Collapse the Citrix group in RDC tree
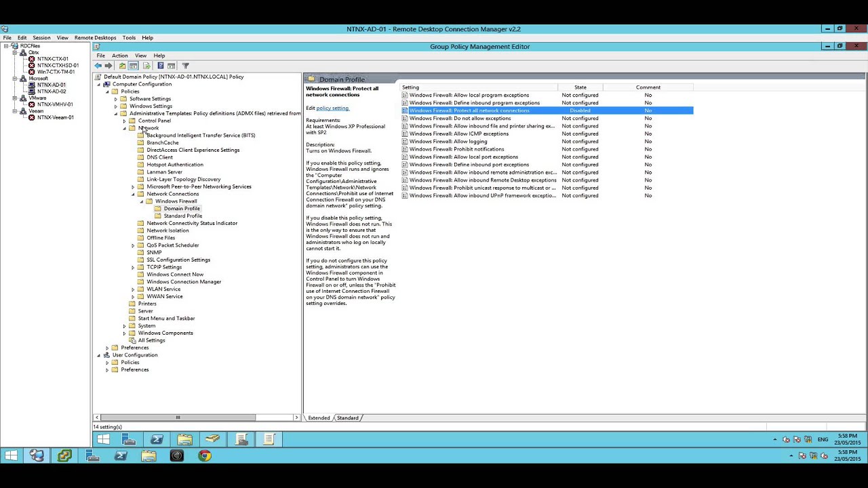The image size is (868, 488). [x=15, y=52]
